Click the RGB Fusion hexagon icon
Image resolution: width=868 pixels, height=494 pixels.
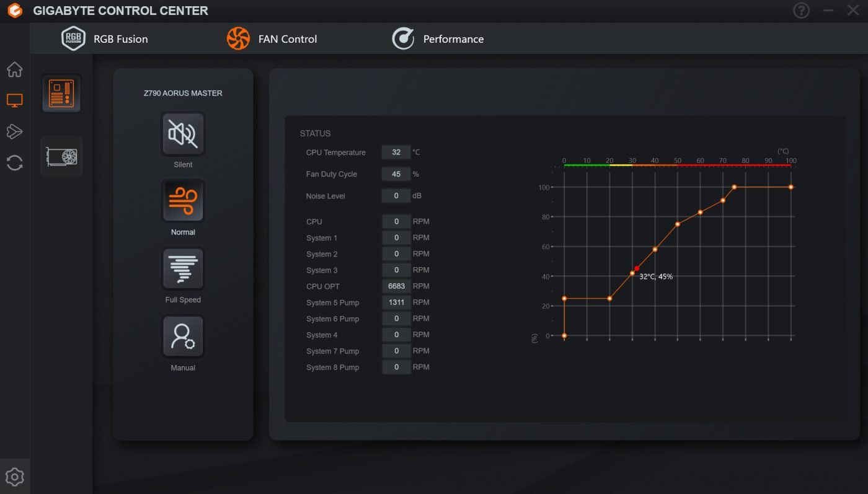[73, 38]
